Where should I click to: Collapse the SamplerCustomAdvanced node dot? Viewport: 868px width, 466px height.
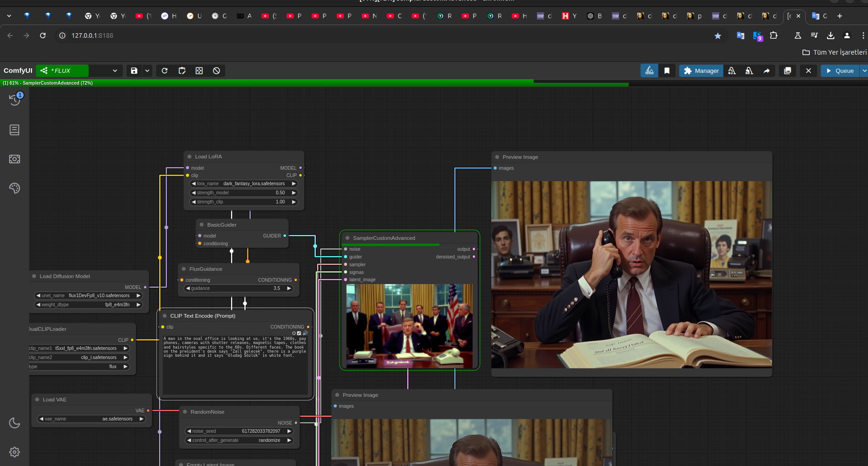348,238
